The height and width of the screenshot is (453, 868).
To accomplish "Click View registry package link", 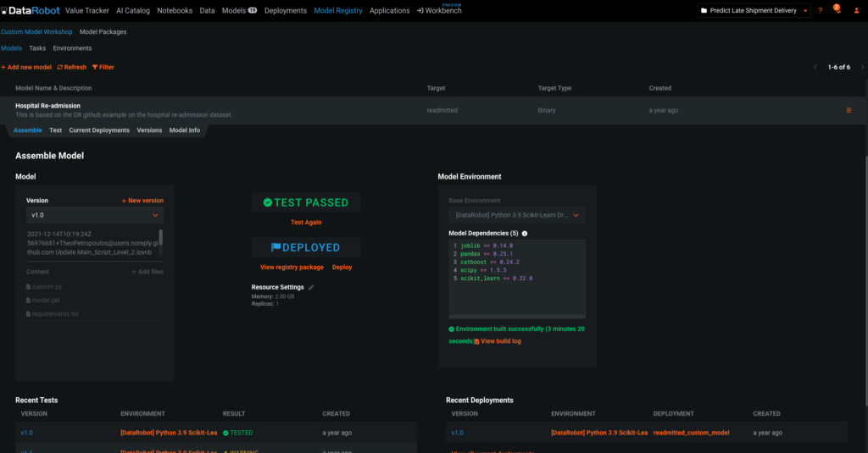I will 292,268.
